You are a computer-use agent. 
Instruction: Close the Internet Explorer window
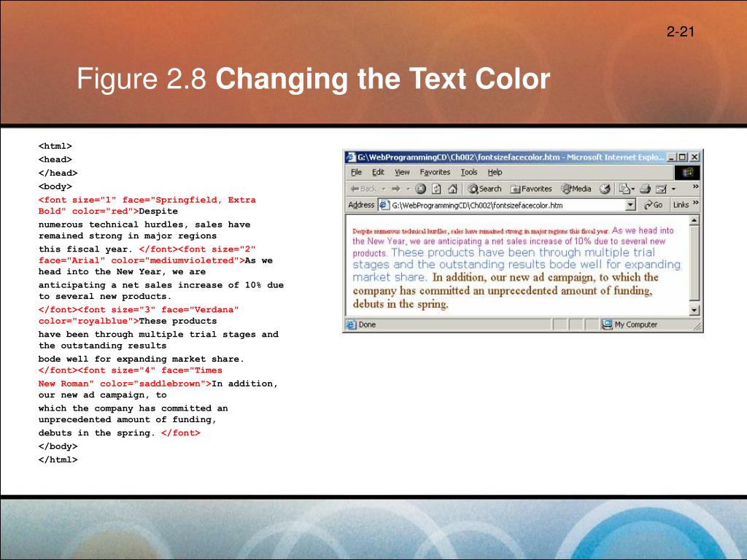[694, 157]
